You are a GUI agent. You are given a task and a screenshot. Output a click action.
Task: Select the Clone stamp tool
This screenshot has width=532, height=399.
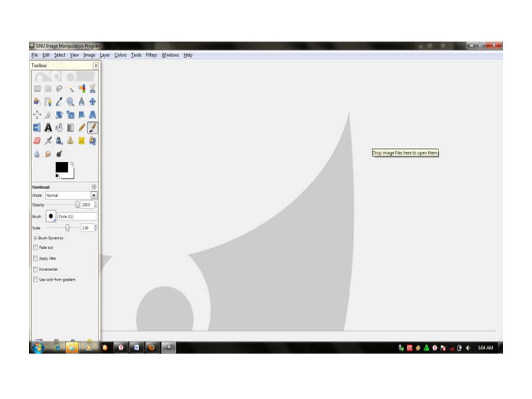[70, 140]
